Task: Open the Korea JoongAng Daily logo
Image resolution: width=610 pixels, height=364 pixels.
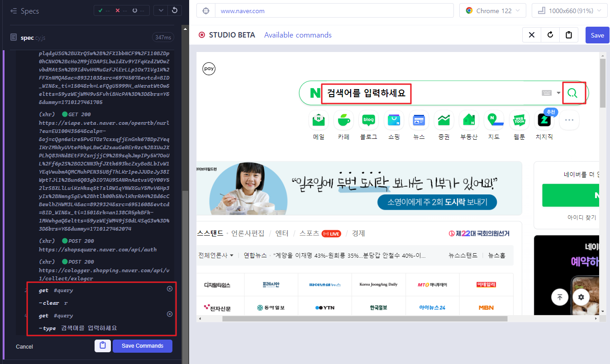Action: [x=378, y=284]
